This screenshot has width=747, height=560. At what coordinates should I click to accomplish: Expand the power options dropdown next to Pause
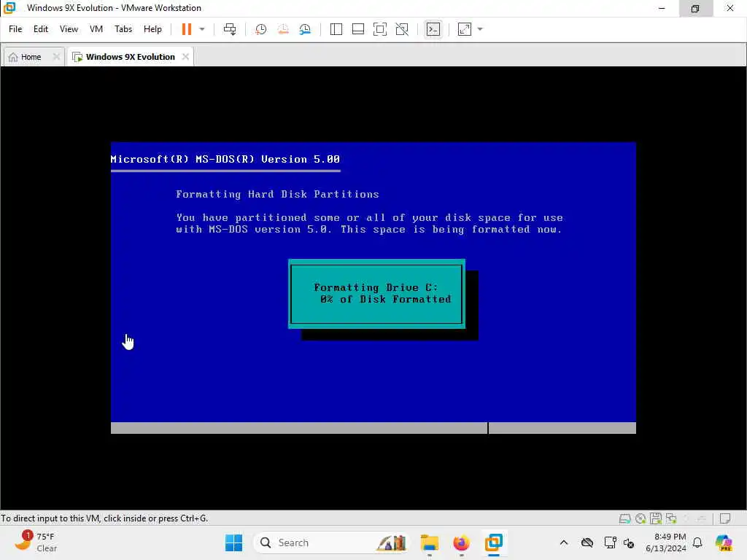pos(202,29)
